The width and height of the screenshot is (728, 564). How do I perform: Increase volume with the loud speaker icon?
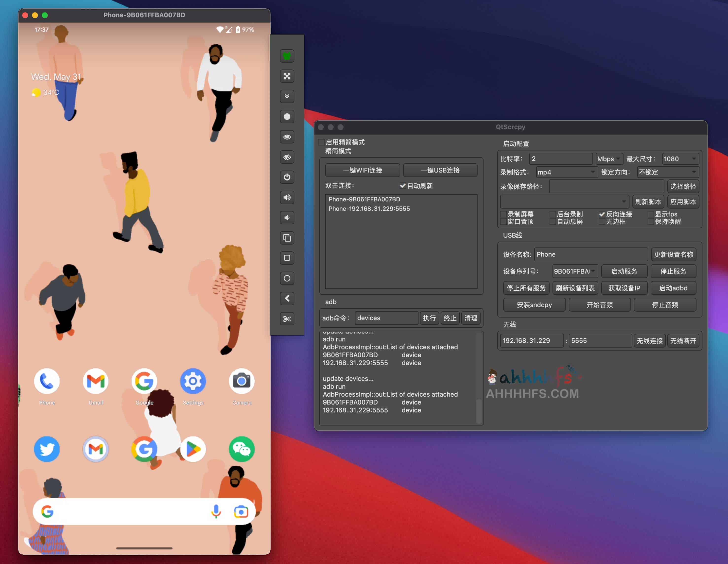(x=287, y=198)
